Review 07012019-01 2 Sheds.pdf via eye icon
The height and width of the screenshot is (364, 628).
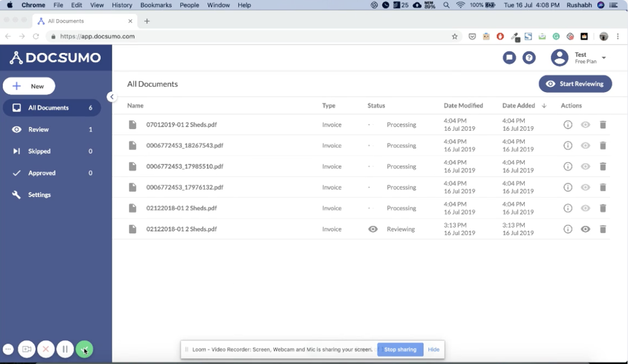(585, 125)
